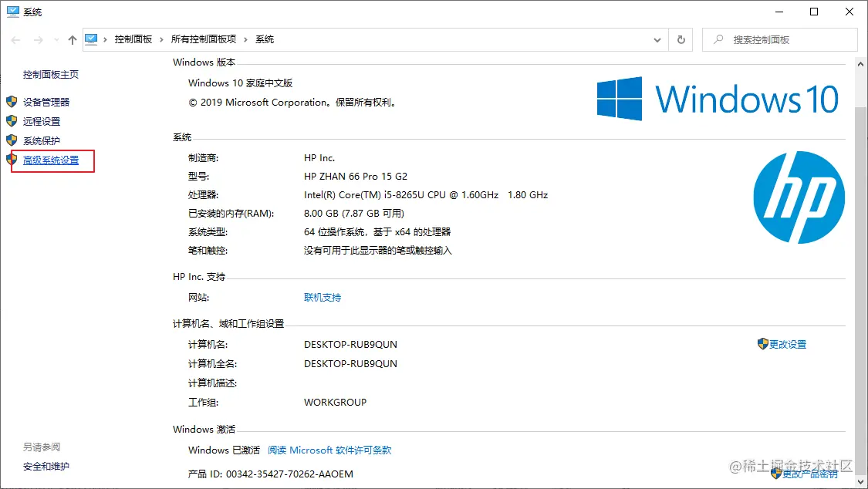Click model text HP ZHAN 66 Pro 15 G2

pos(356,177)
